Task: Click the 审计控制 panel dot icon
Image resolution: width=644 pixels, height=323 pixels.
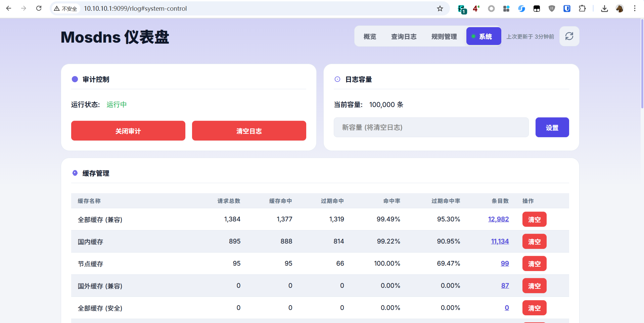Action: pos(75,79)
